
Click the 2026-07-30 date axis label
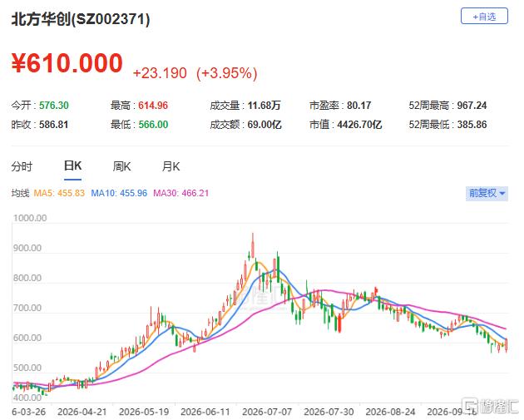pos(329,412)
